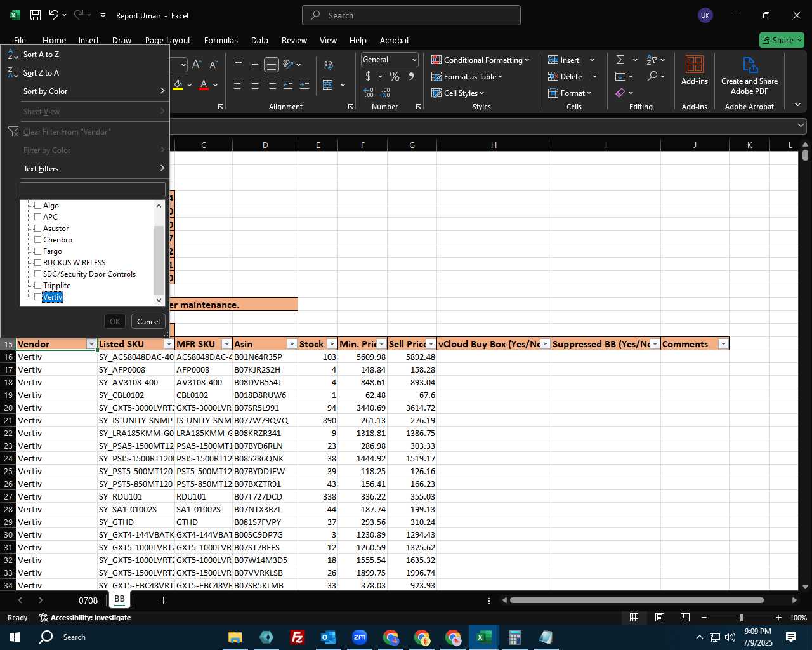Click the Merge & Center icon
The width and height of the screenshot is (812, 650).
[x=328, y=85]
